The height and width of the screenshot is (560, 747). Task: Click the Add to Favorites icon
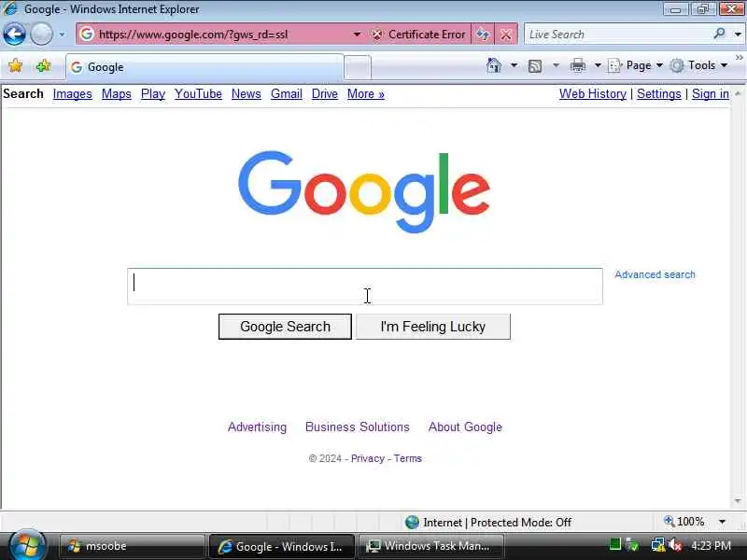click(x=43, y=65)
